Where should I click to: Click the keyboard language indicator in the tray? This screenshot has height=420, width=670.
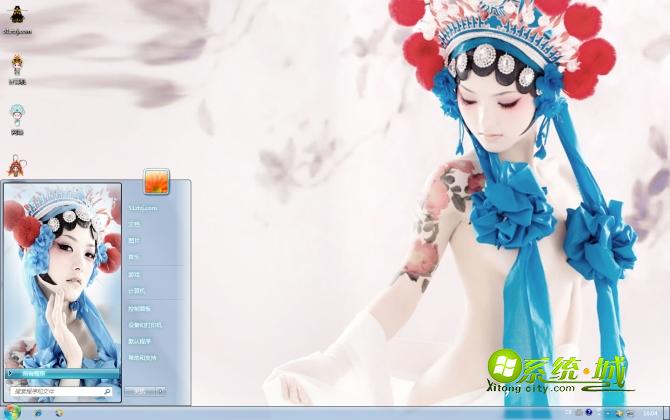[x=567, y=412]
